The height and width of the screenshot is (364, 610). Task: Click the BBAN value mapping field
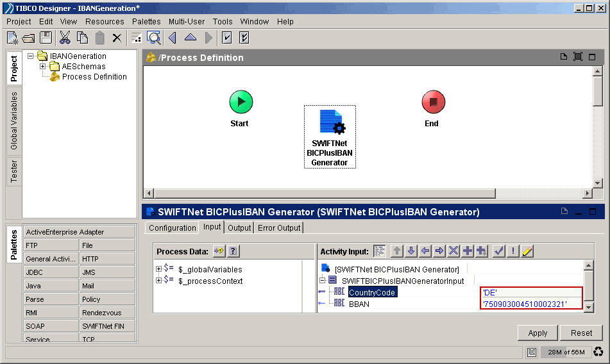click(531, 304)
